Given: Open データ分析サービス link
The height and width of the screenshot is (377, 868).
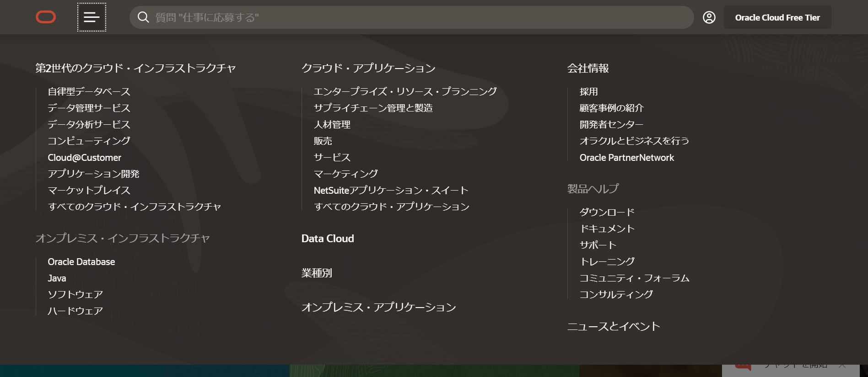Looking at the screenshot, I should pyautogui.click(x=89, y=124).
